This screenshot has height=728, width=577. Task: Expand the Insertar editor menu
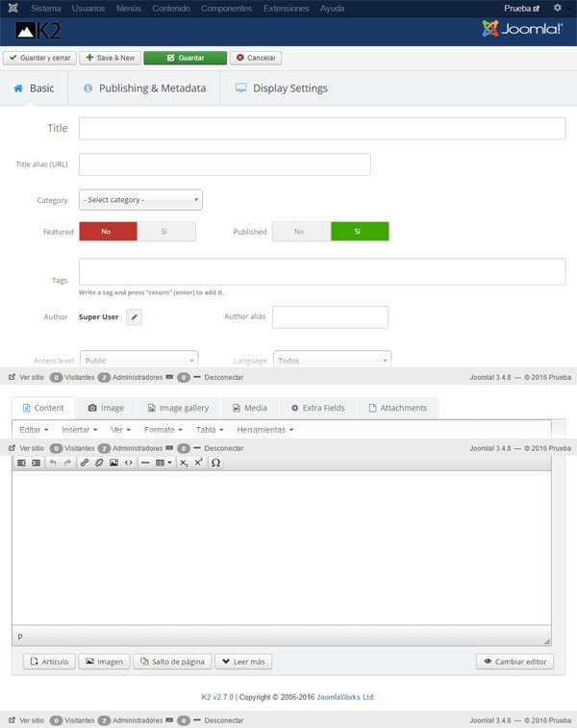click(80, 430)
